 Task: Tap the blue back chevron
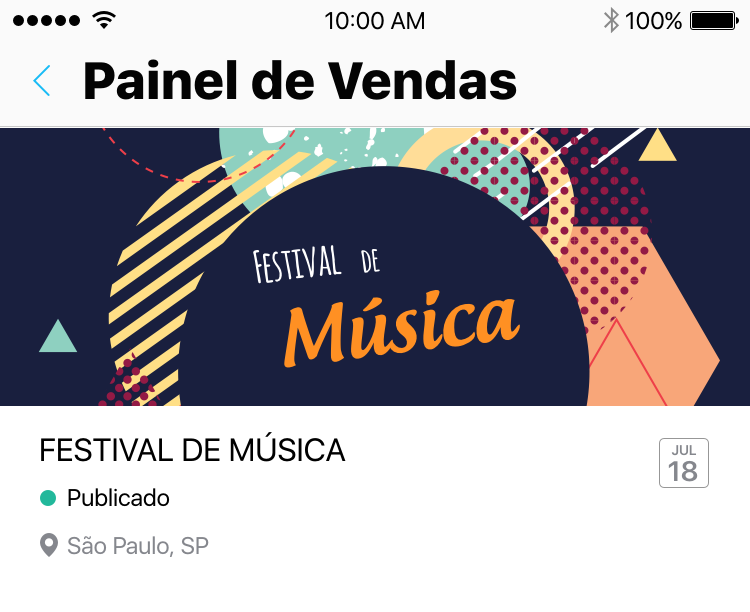click(x=42, y=81)
